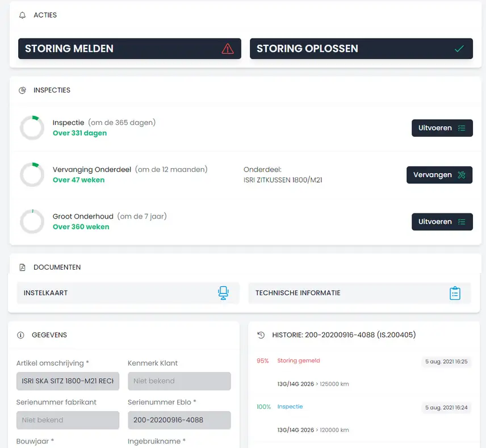Click the bell icon next to ACTIES

(22, 15)
